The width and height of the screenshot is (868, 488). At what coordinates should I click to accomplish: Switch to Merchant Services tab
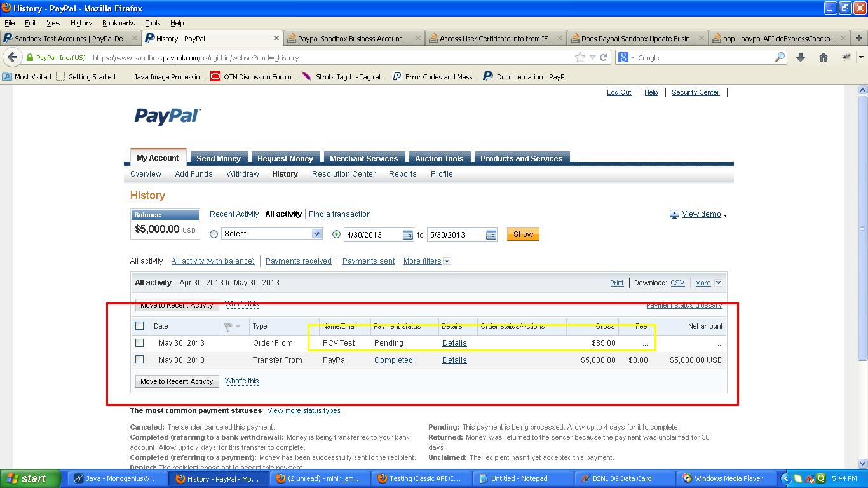(363, 158)
